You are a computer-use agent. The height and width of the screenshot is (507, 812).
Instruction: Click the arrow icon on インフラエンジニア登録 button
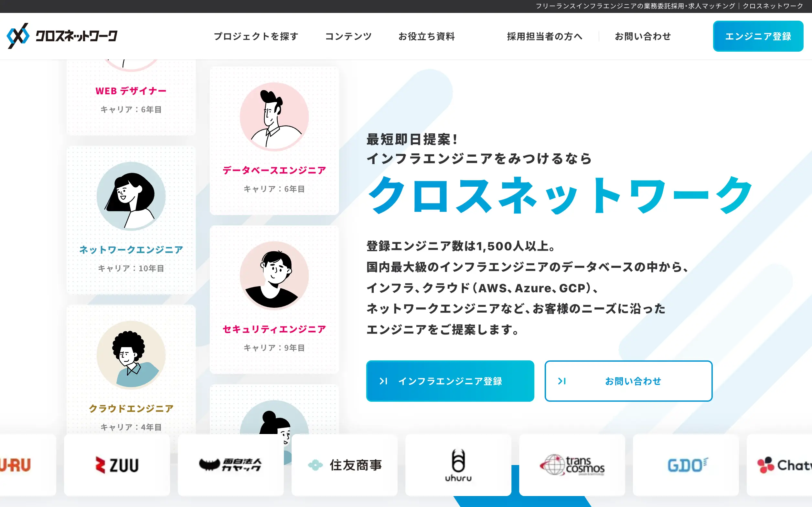click(383, 381)
